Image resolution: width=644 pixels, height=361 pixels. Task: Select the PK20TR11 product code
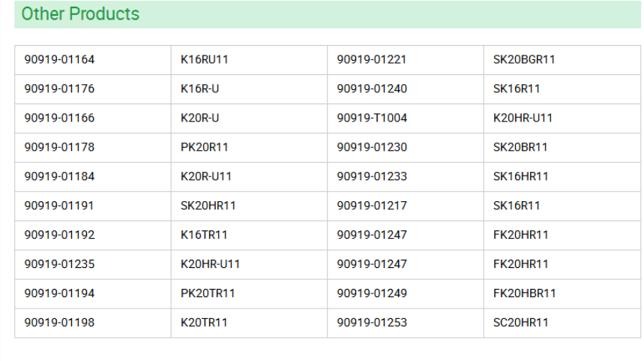tap(208, 293)
